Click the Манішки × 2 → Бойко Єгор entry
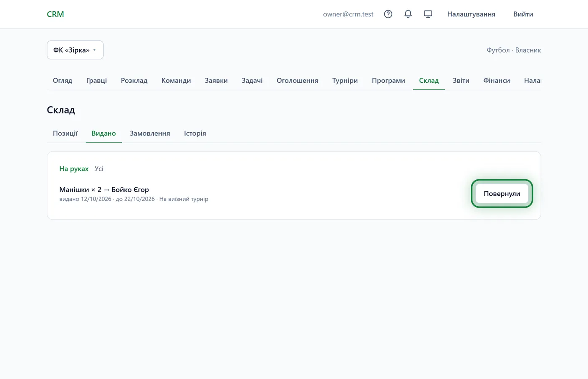This screenshot has height=379, width=588. 104,189
